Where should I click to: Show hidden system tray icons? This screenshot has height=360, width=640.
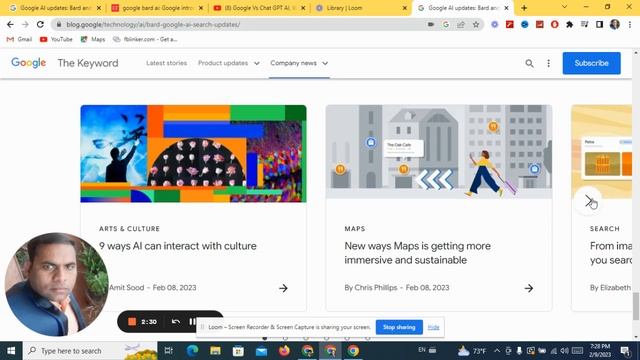point(497,351)
